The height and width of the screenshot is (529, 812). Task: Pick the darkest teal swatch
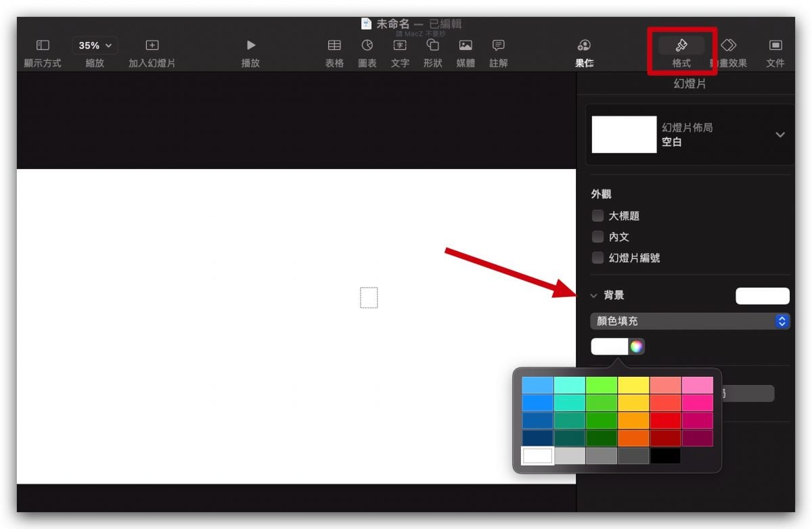570,438
